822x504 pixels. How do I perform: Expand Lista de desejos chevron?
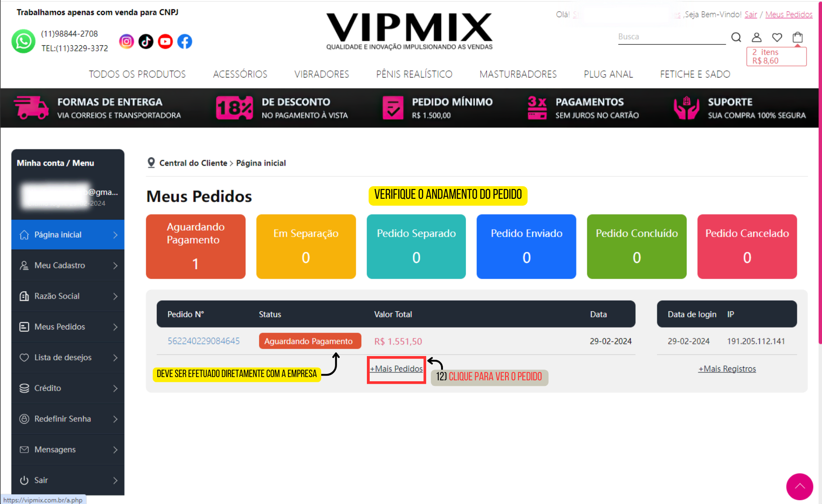(x=115, y=357)
